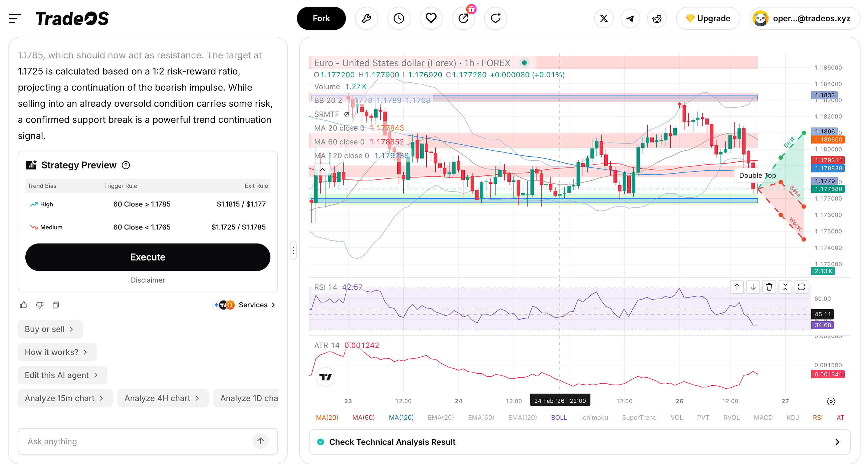Click the share with gift icon
The width and height of the screenshot is (868, 473).
coord(463,19)
